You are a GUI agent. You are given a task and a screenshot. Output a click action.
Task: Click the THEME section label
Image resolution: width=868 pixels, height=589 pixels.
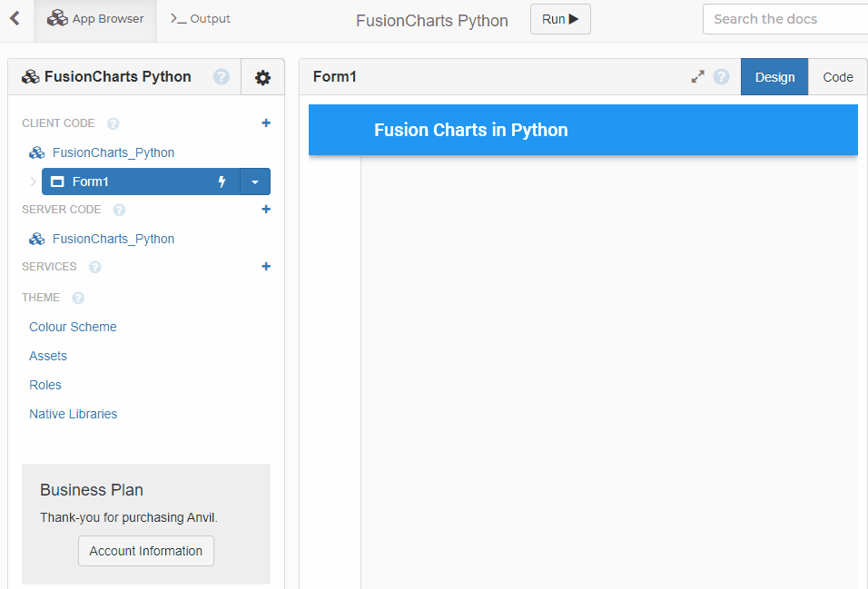tap(41, 298)
